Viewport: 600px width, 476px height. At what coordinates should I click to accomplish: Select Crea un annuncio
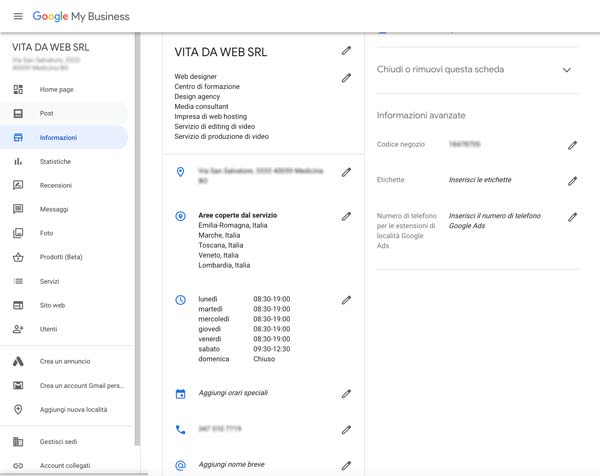click(x=65, y=361)
